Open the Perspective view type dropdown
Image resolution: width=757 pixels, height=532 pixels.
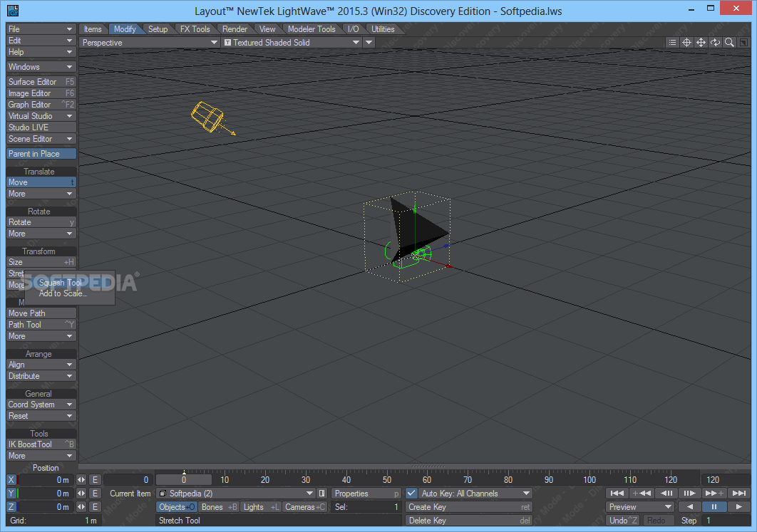click(150, 43)
